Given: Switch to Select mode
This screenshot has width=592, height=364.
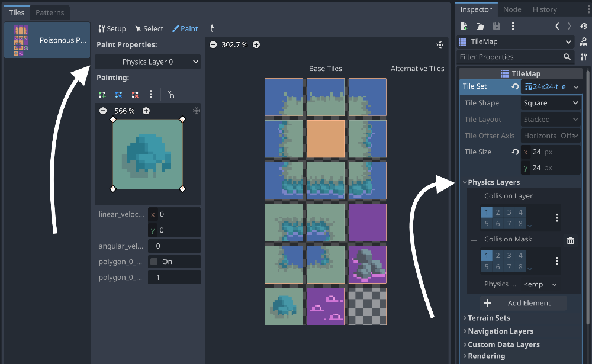Looking at the screenshot, I should 149,28.
